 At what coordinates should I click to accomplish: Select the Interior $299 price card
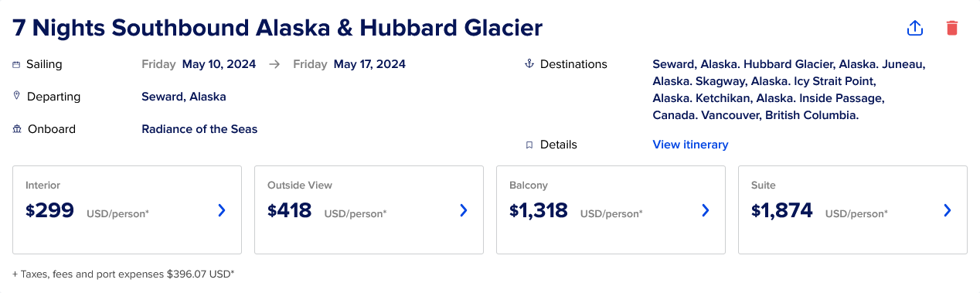(x=127, y=210)
